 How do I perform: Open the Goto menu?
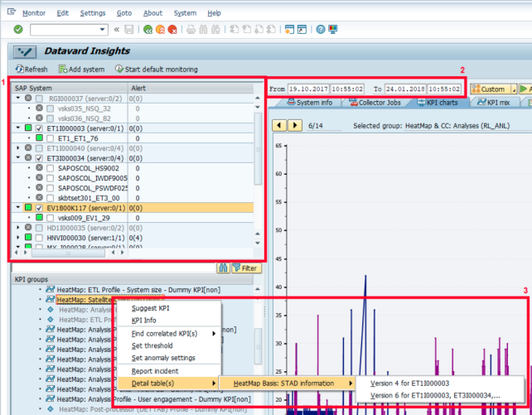[x=124, y=13]
